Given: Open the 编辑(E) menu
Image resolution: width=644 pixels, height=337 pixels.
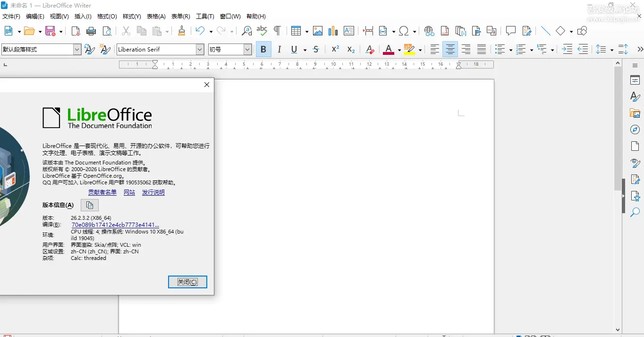Looking at the screenshot, I should point(35,17).
